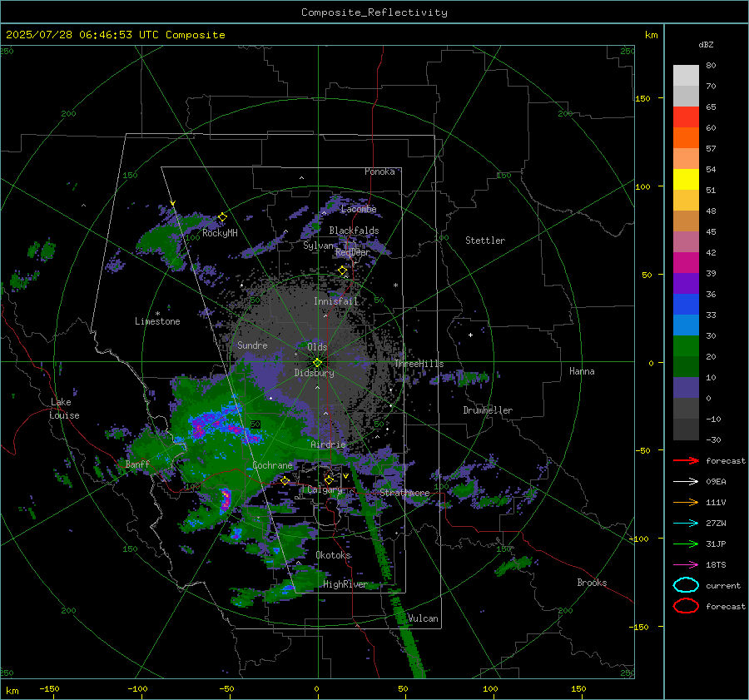Select the yellow 51-54 dBZ color swatch

[x=686, y=180]
